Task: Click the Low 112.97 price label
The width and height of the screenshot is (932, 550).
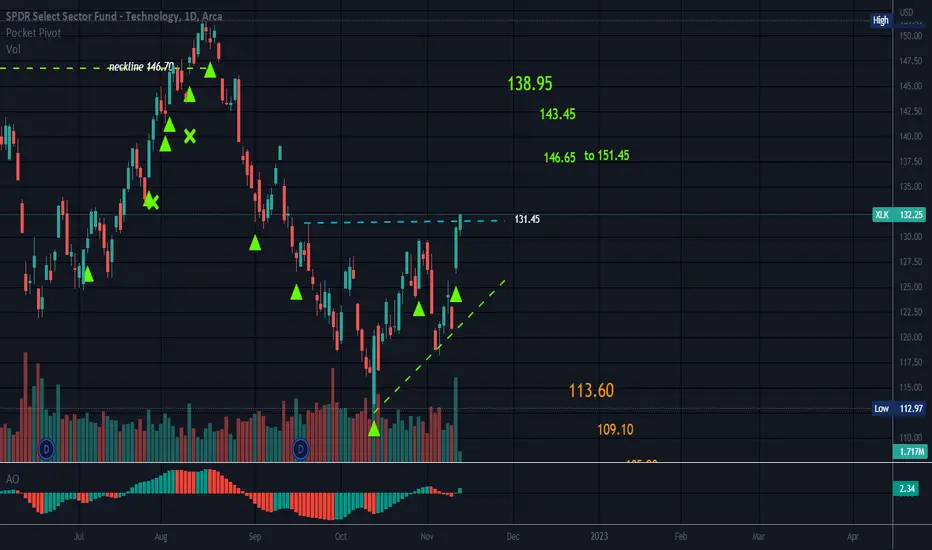Action: point(899,408)
